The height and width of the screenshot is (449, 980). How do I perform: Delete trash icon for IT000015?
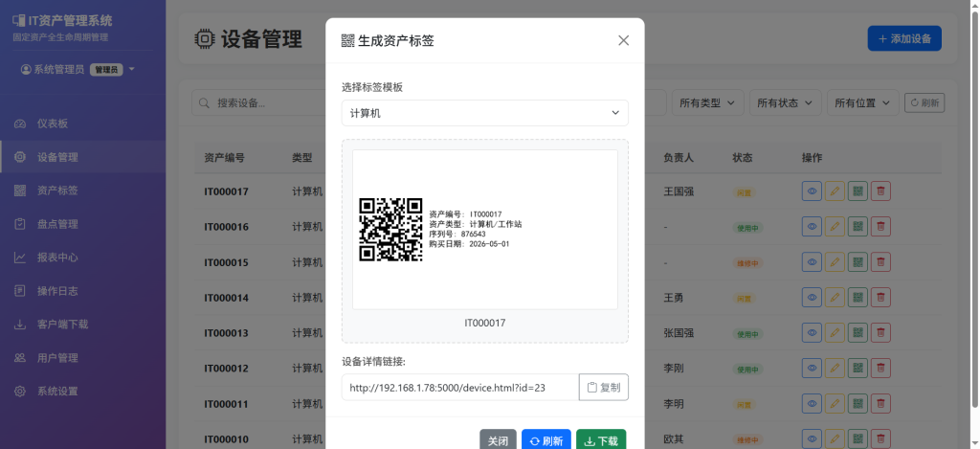pos(880,262)
